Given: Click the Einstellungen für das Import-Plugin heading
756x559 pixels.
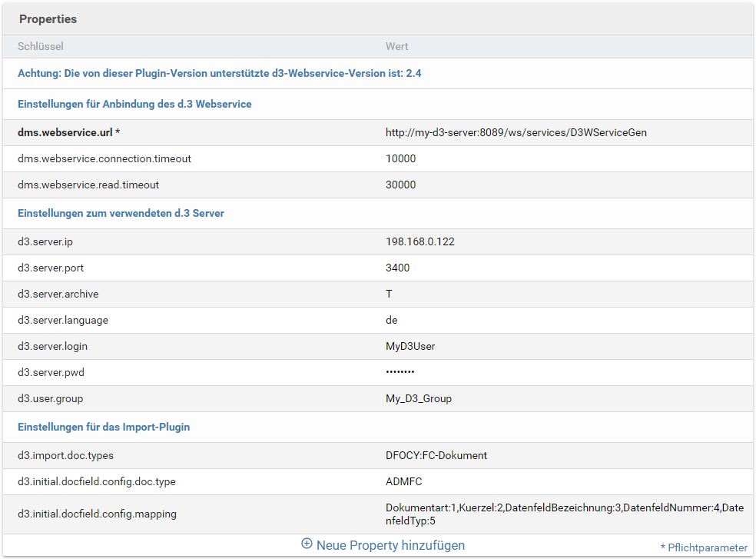Looking at the screenshot, I should (x=104, y=427).
